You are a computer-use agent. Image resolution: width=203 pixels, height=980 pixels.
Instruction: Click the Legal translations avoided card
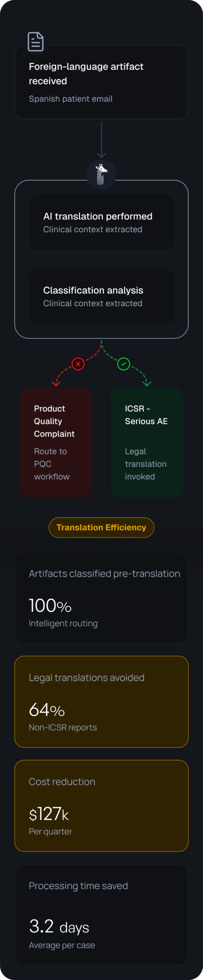101,702
